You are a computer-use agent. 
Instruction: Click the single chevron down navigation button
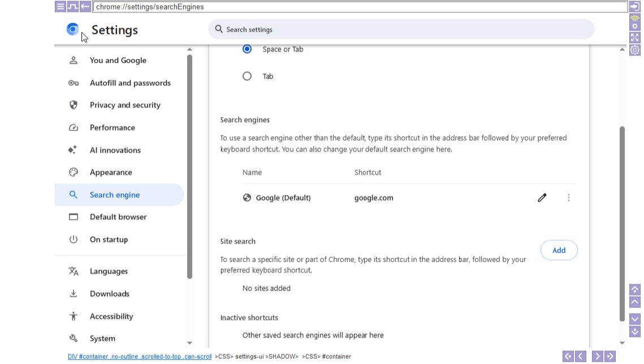(x=635, y=319)
